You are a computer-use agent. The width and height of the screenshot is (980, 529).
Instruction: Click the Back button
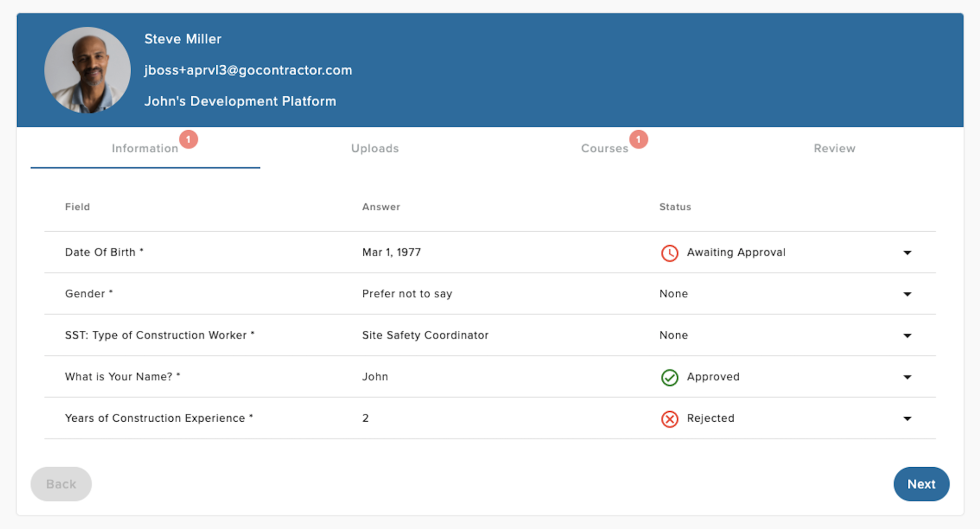(61, 484)
